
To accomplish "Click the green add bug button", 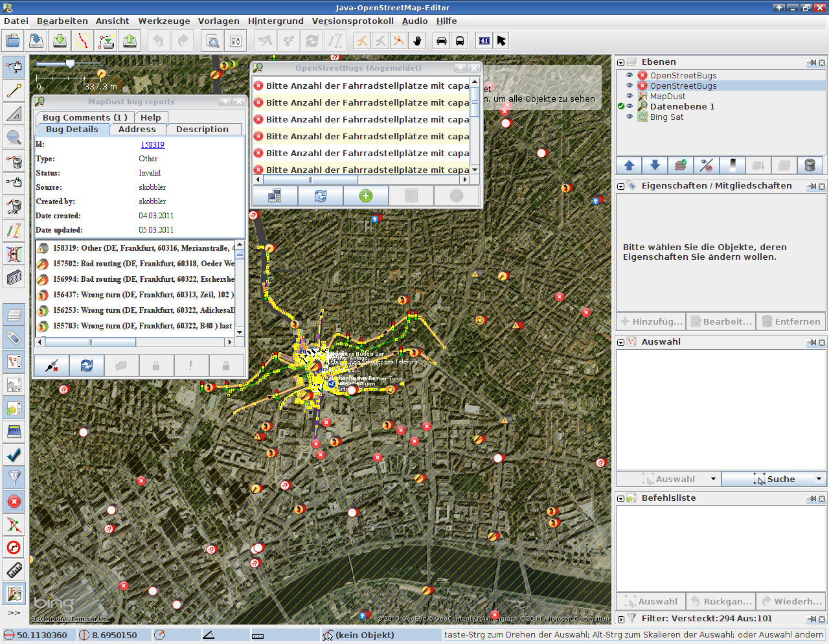I will (x=366, y=196).
